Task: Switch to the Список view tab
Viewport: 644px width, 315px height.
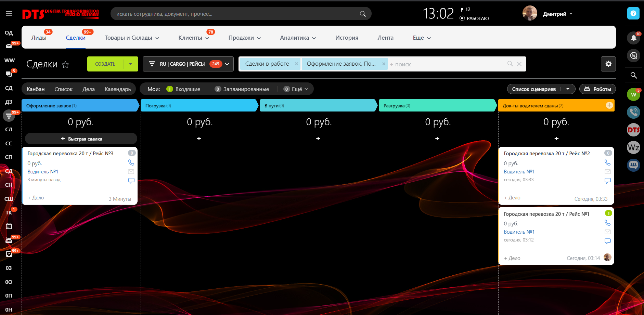Action: (63, 89)
